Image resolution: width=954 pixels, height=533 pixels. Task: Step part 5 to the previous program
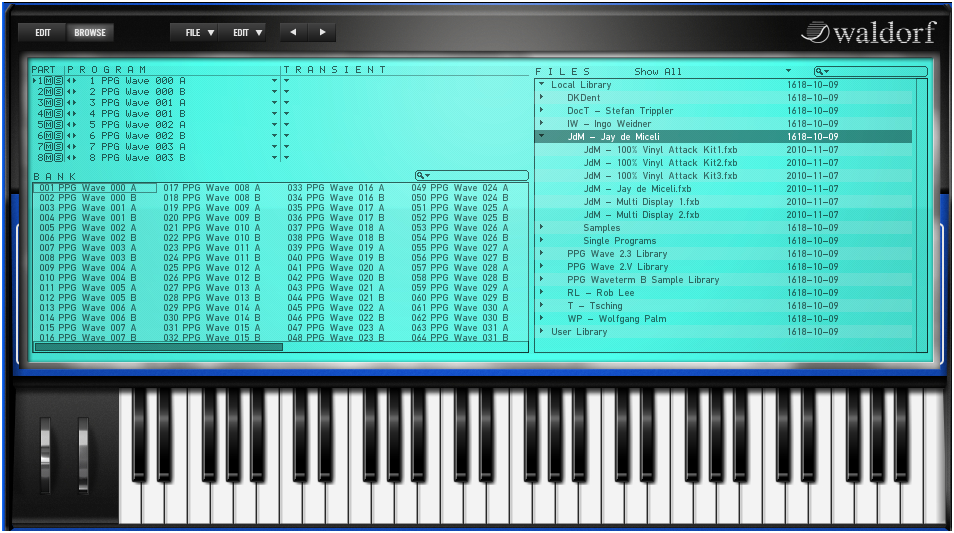coord(69,125)
